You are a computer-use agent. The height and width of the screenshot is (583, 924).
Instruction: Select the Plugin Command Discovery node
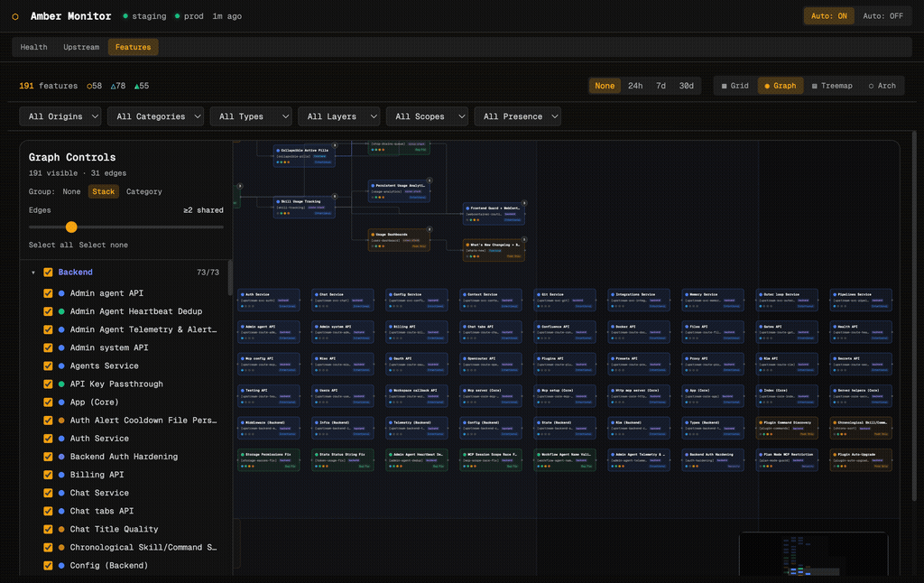pos(787,428)
